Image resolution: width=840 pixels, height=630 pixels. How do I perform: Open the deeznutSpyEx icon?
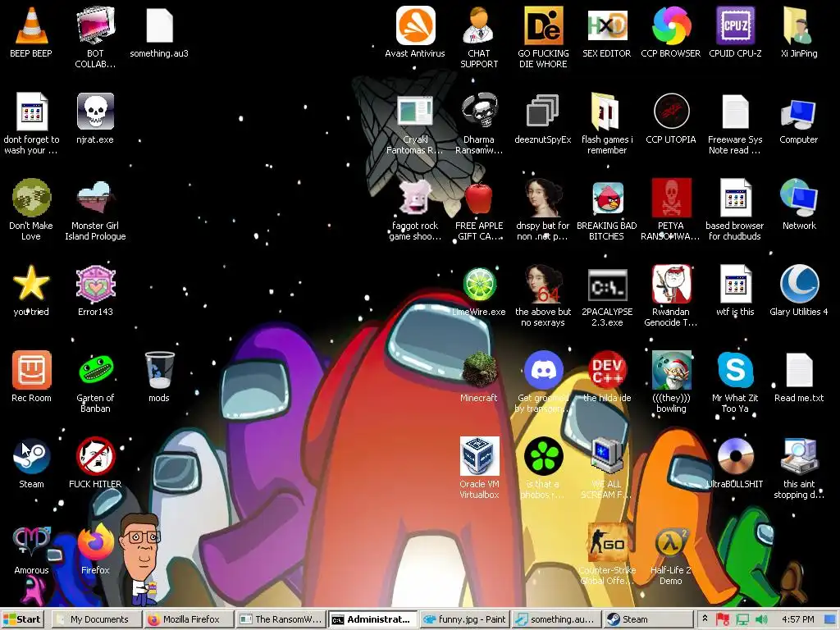click(543, 112)
